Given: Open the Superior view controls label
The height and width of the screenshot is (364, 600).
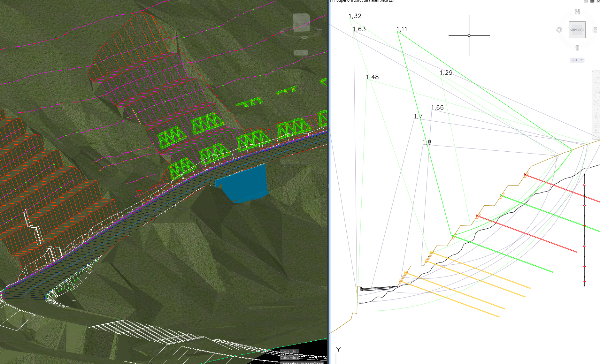Looking at the screenshot, I should pos(344,1).
